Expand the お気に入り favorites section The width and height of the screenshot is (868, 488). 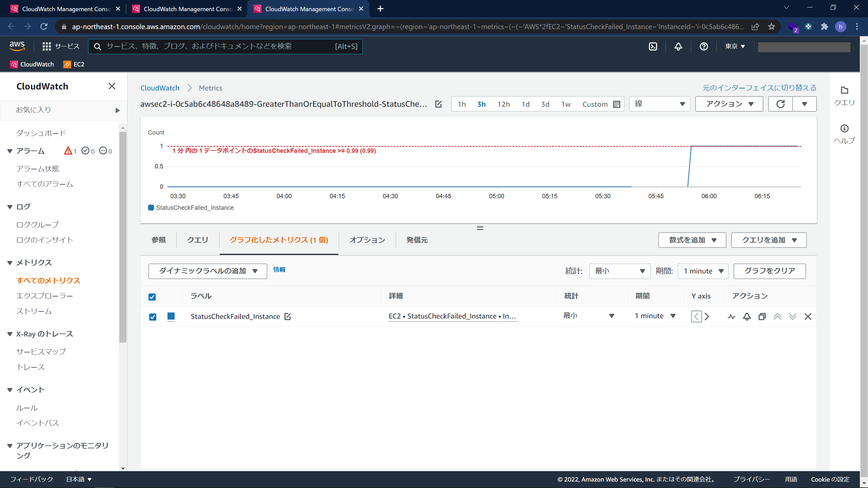click(x=63, y=110)
